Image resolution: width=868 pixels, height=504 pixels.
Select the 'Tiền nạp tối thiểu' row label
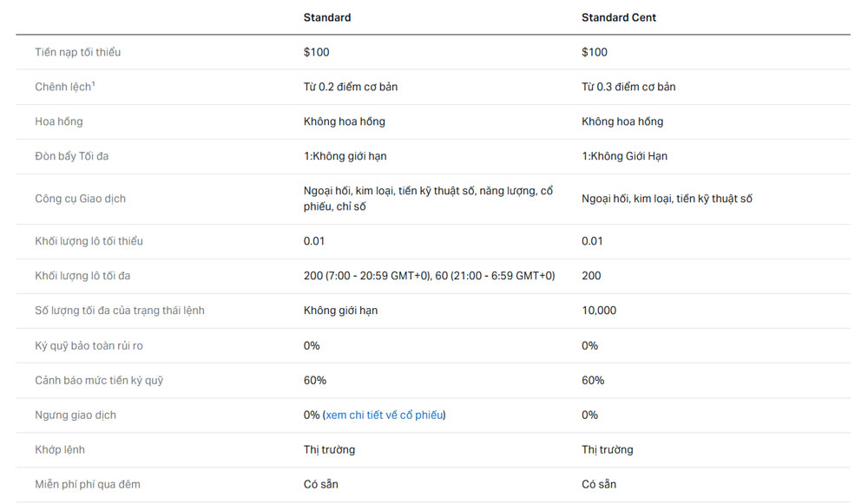(x=78, y=52)
